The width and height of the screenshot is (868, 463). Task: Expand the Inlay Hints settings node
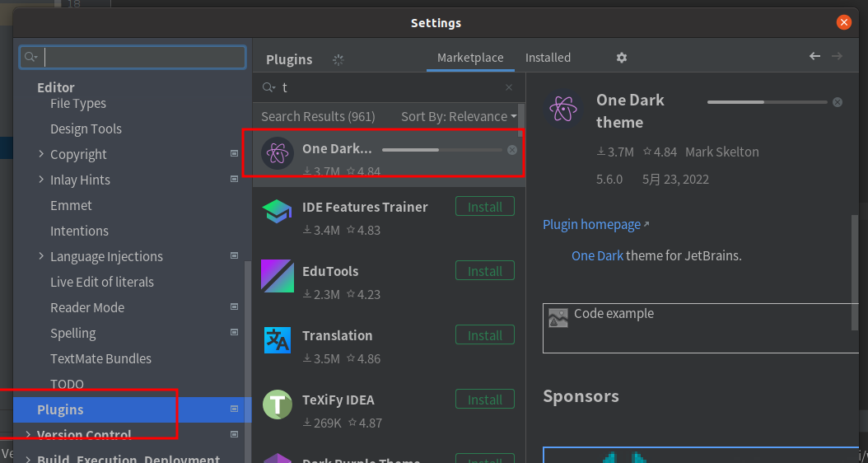[41, 180]
